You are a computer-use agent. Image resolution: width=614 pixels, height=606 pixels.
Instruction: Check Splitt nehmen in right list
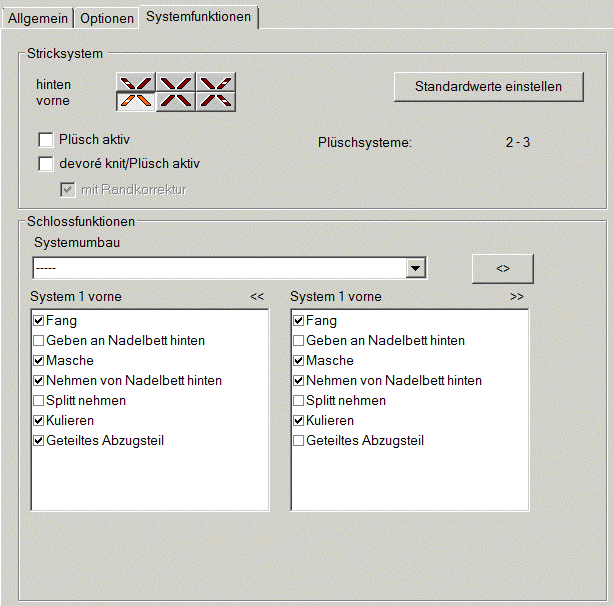[299, 401]
